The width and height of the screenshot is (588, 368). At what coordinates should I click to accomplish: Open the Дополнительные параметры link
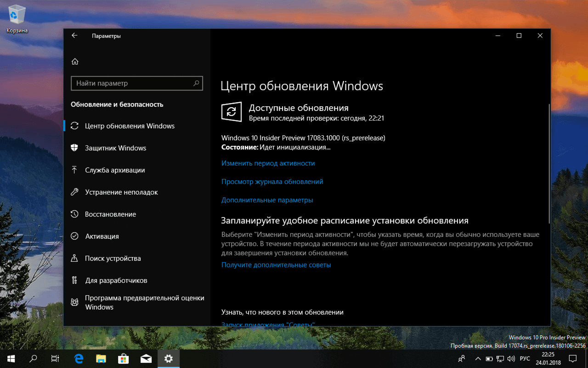267,200
